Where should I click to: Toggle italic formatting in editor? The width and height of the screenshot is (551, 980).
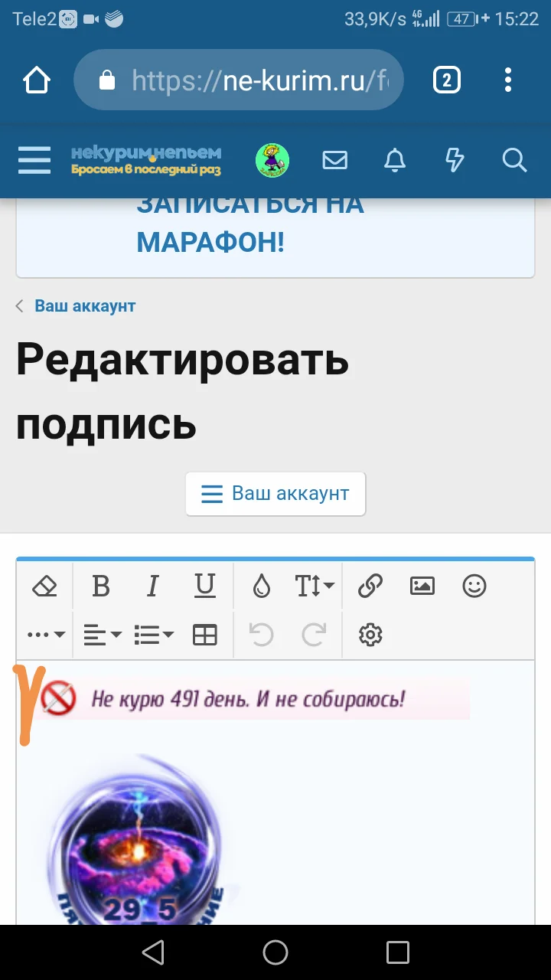click(152, 587)
